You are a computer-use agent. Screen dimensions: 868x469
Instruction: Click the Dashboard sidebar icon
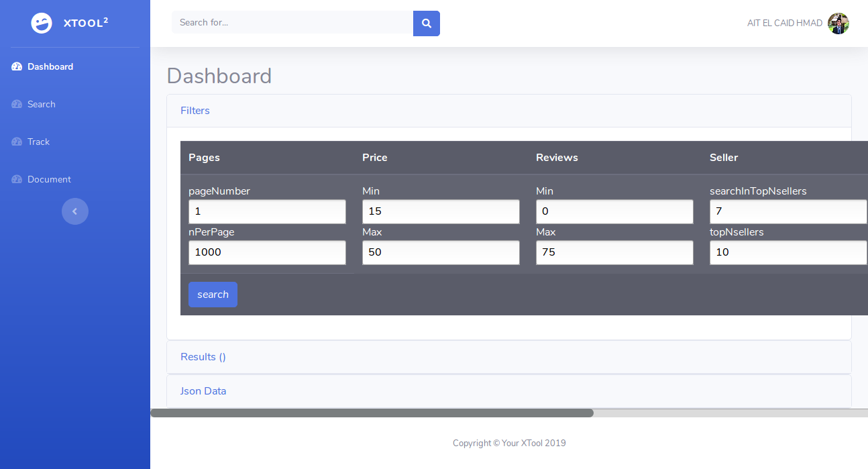17,67
